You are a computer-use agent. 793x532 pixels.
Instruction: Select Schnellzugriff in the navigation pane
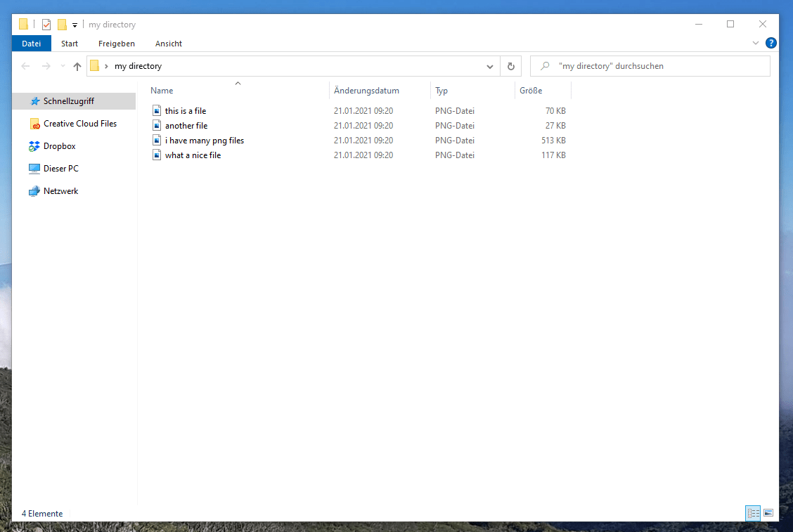[x=74, y=101]
